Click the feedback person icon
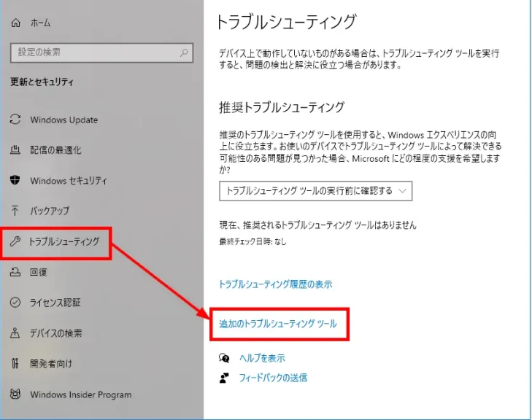The height and width of the screenshot is (420, 532). tap(224, 378)
